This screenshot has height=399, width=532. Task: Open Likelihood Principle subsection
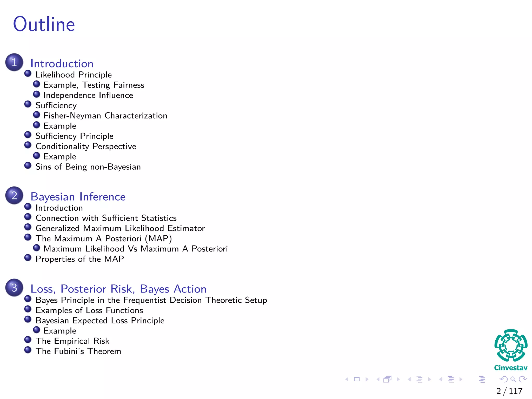point(74,75)
